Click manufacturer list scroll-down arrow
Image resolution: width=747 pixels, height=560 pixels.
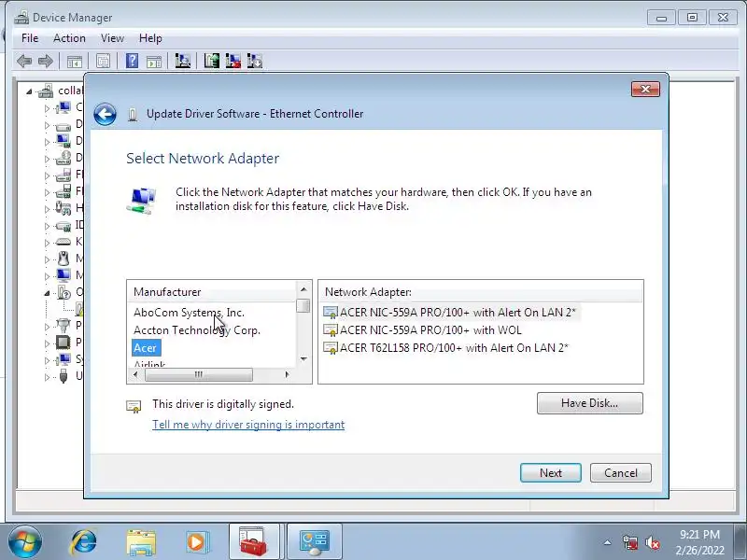pyautogui.click(x=303, y=359)
